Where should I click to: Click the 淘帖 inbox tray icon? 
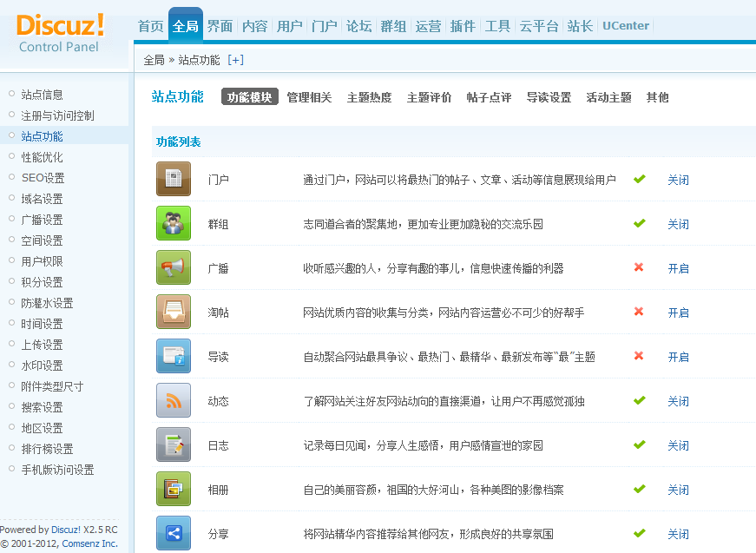[174, 312]
